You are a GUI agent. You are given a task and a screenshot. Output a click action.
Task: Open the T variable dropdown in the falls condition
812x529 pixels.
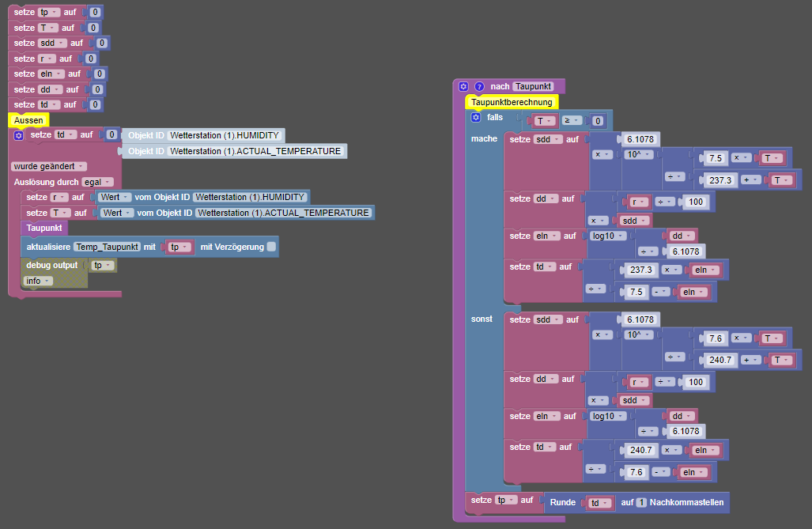coord(544,121)
